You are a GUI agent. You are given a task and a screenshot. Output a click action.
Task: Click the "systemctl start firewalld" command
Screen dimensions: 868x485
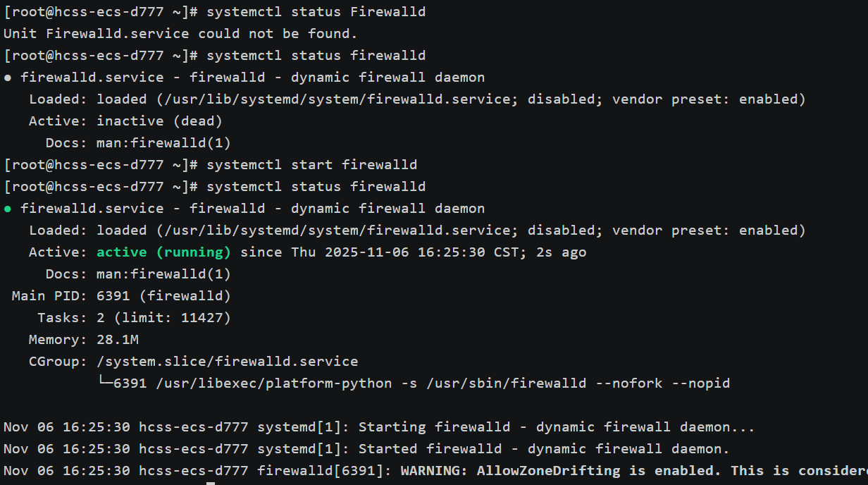311,165
